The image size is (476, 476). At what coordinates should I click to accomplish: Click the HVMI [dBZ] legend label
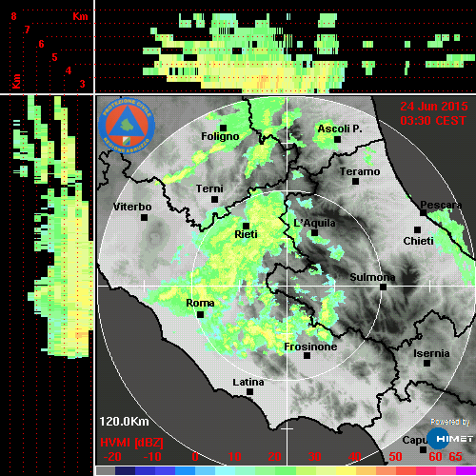click(131, 443)
